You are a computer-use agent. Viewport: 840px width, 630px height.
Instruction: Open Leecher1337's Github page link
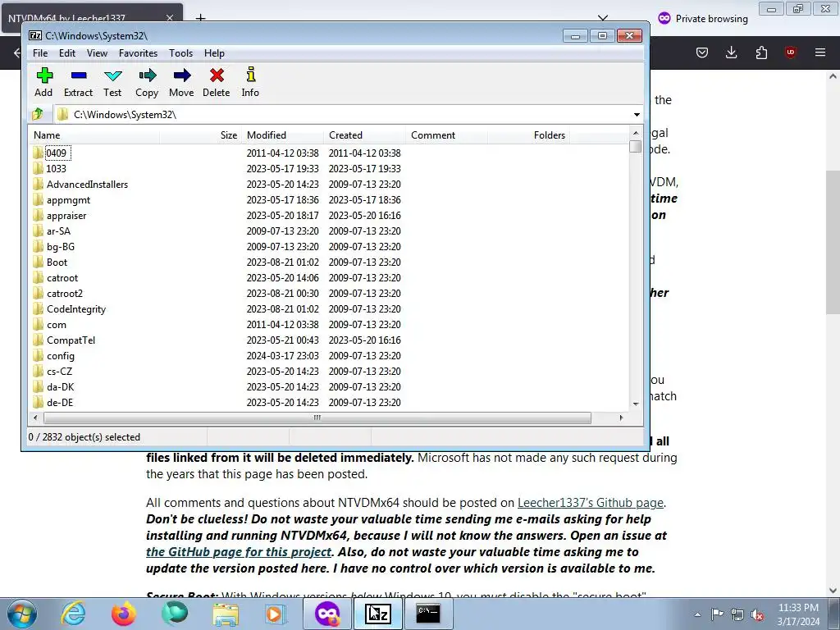tap(591, 503)
